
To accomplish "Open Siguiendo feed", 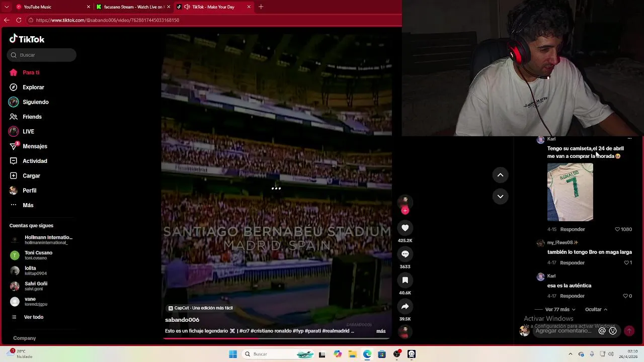I will pyautogui.click(x=35, y=102).
